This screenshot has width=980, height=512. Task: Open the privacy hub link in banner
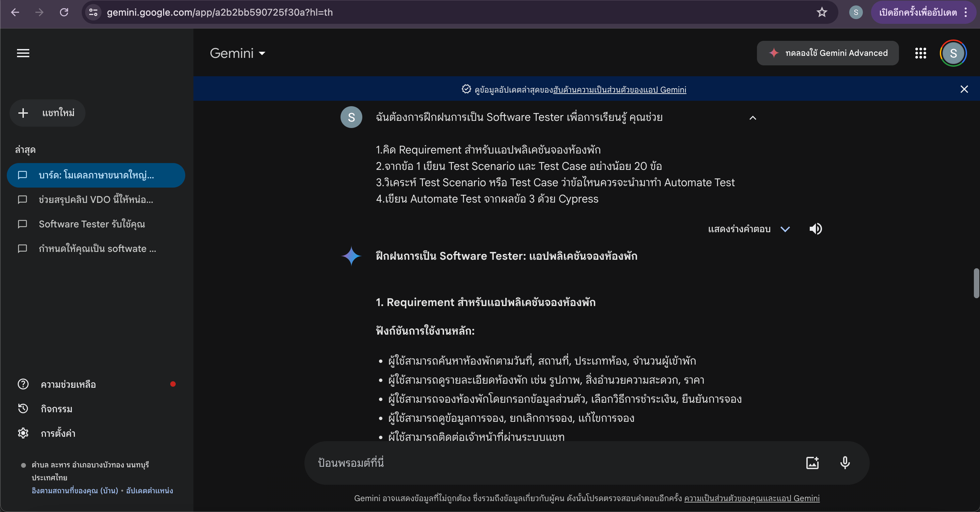[619, 90]
